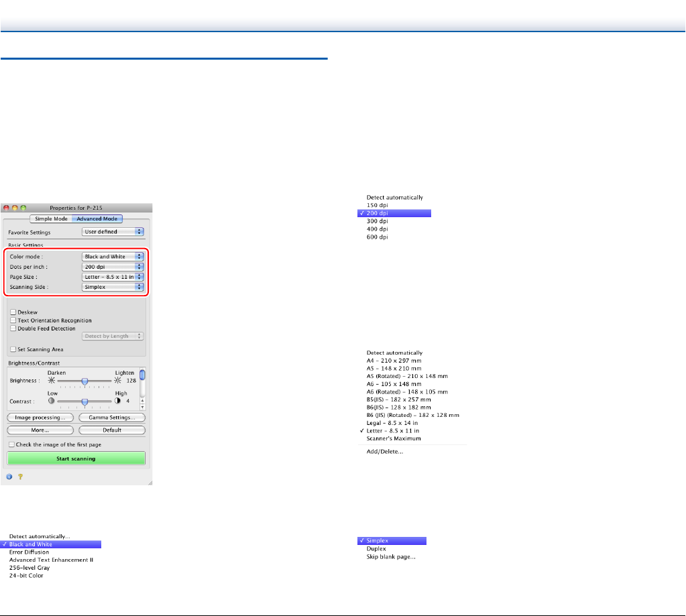Check the Set Scanning Area box
The width and height of the screenshot is (686, 616).
[x=13, y=349]
